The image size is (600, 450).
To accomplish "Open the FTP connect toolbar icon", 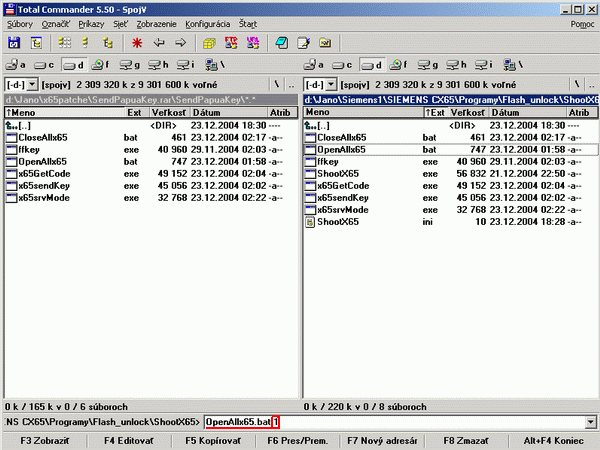I will (x=231, y=42).
